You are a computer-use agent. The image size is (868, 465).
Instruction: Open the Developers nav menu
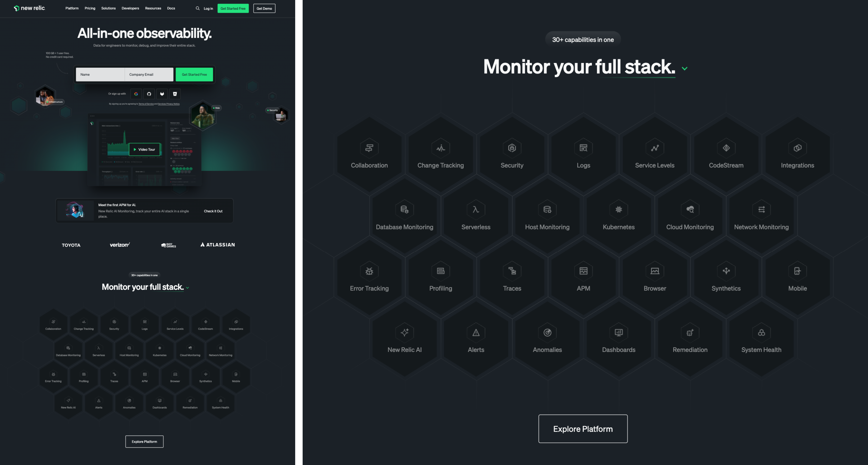tap(130, 8)
